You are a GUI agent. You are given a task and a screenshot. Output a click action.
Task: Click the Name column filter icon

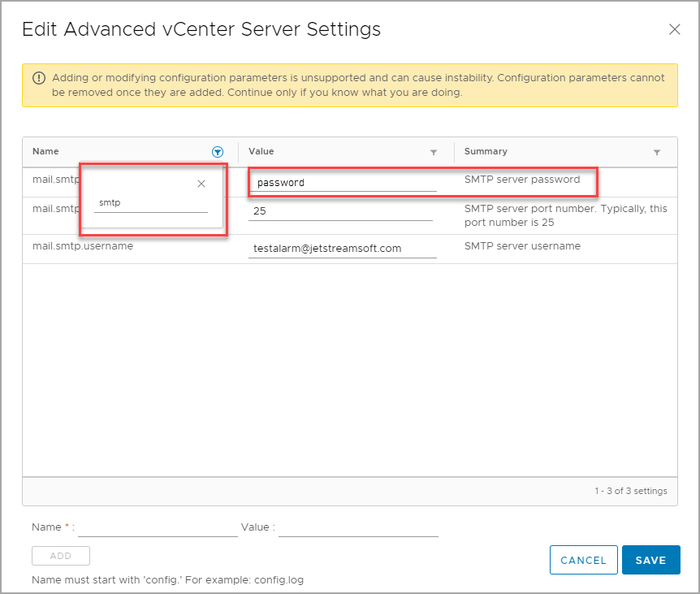point(217,152)
